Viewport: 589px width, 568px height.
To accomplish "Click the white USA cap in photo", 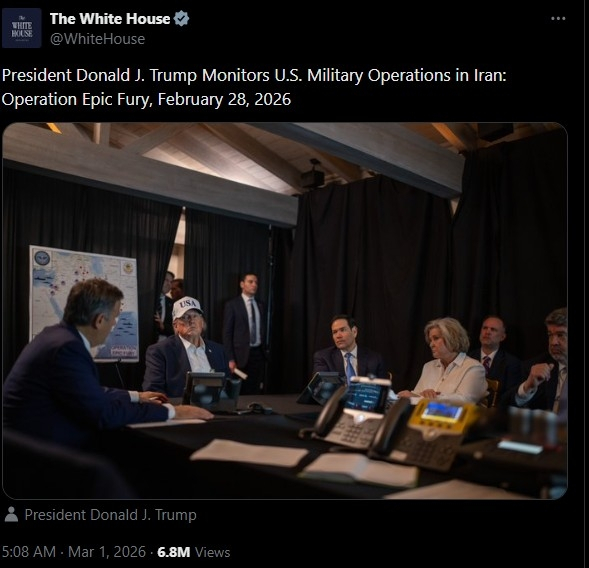I will 187,307.
